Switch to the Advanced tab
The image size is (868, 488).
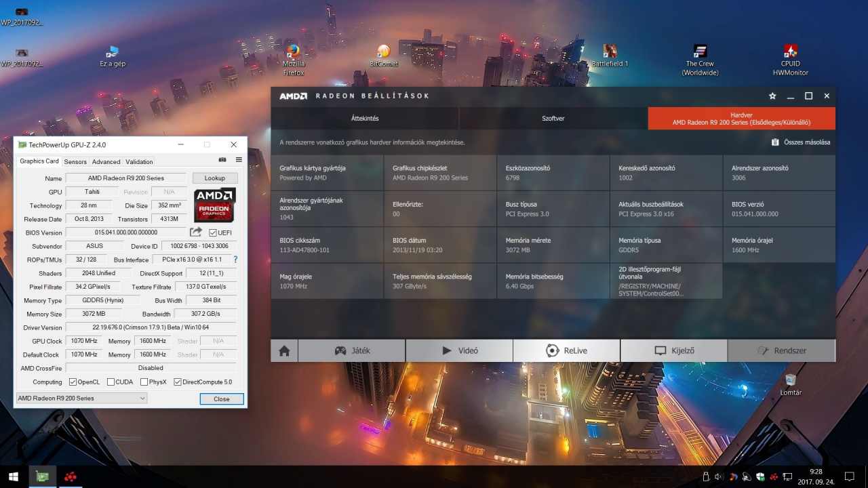(106, 162)
